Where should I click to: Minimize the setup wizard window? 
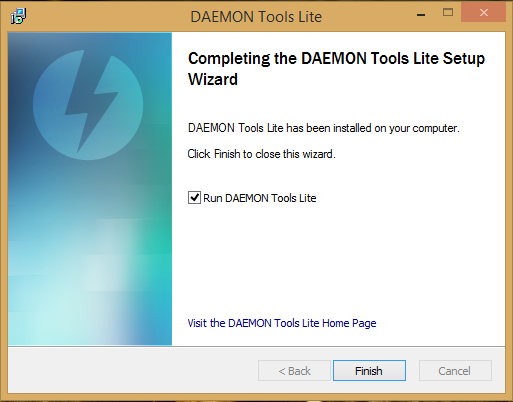pyautogui.click(x=421, y=14)
